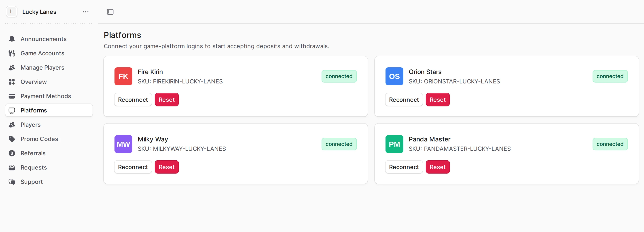Viewport: 644px width, 232px height.
Task: Click the Announcements bell icon
Action: (12, 39)
